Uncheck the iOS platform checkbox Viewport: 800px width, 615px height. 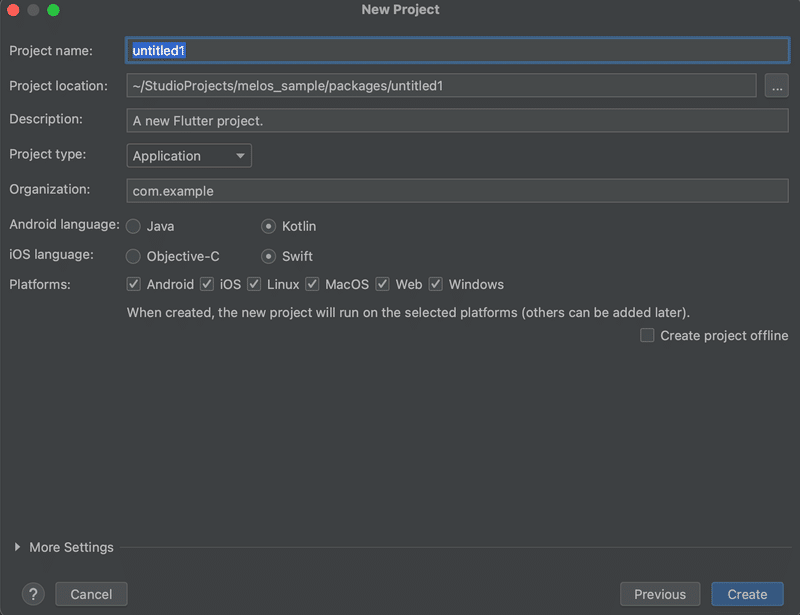[207, 285]
